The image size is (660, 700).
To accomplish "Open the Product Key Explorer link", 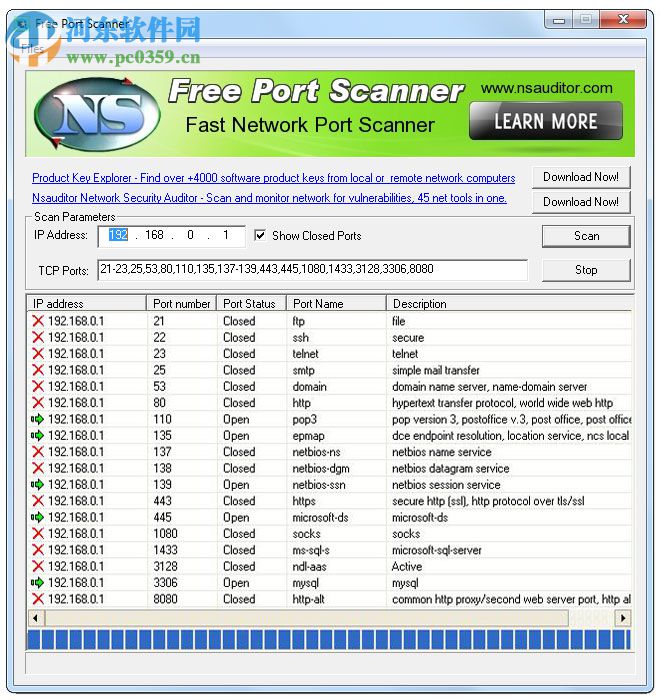I will coord(273,178).
